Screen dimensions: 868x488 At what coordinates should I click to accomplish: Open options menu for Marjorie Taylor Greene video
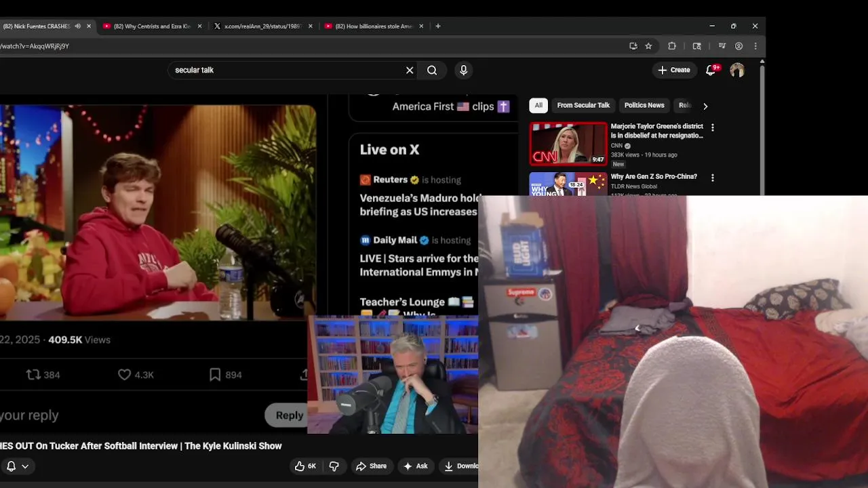pyautogui.click(x=712, y=127)
